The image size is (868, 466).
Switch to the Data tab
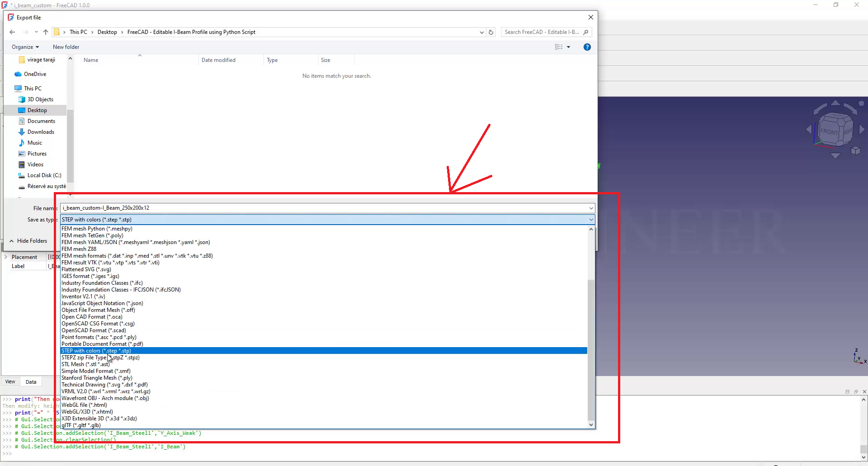(31, 382)
